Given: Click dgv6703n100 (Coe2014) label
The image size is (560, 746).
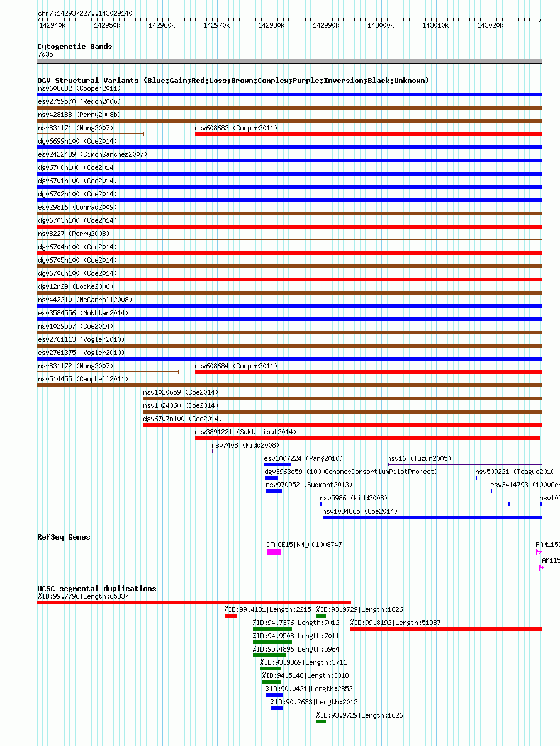Looking at the screenshot, I should [77, 221].
